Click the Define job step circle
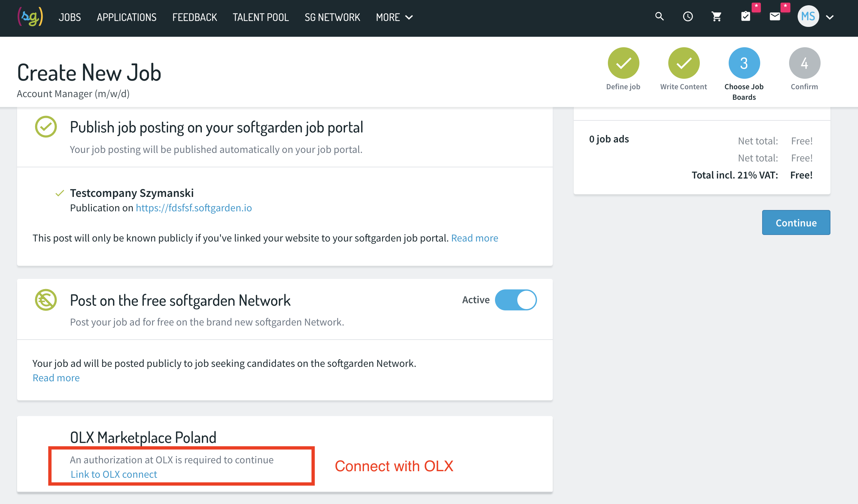This screenshot has width=858, height=504. coord(623,63)
